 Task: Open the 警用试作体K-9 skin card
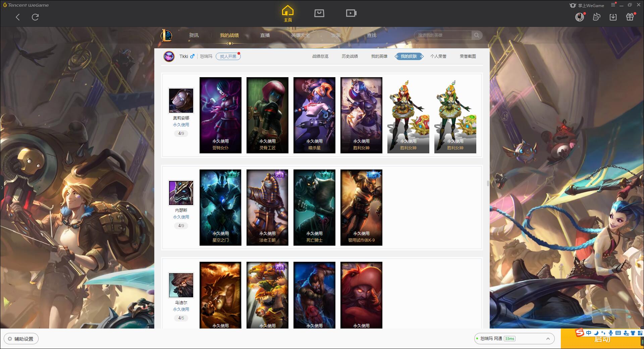pos(361,207)
